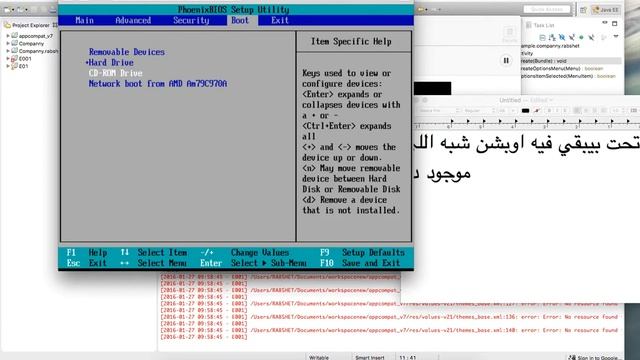
Task: Click Writable status bar entry in Eclipse
Action: click(319, 358)
